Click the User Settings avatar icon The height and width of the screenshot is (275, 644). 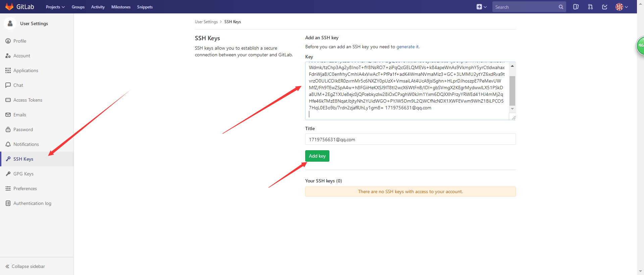10,23
